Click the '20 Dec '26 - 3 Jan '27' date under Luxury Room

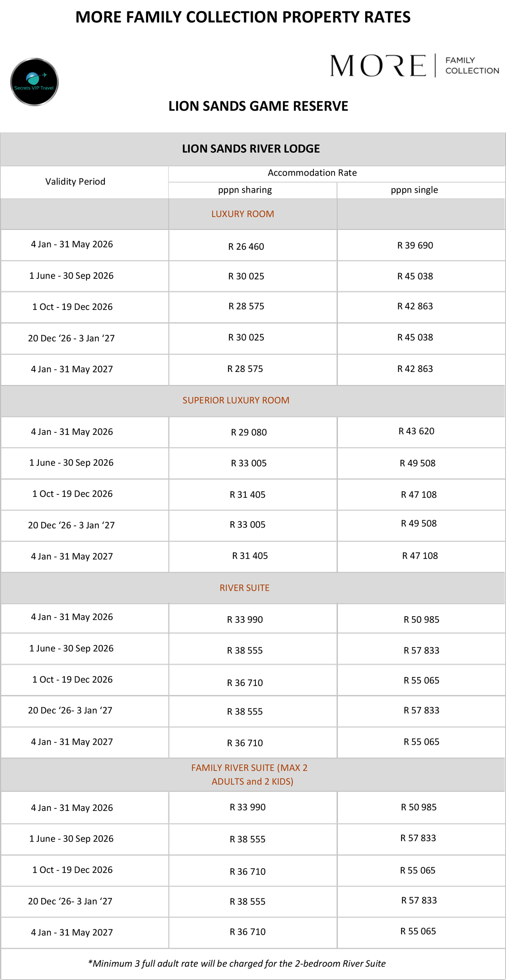tap(71, 339)
